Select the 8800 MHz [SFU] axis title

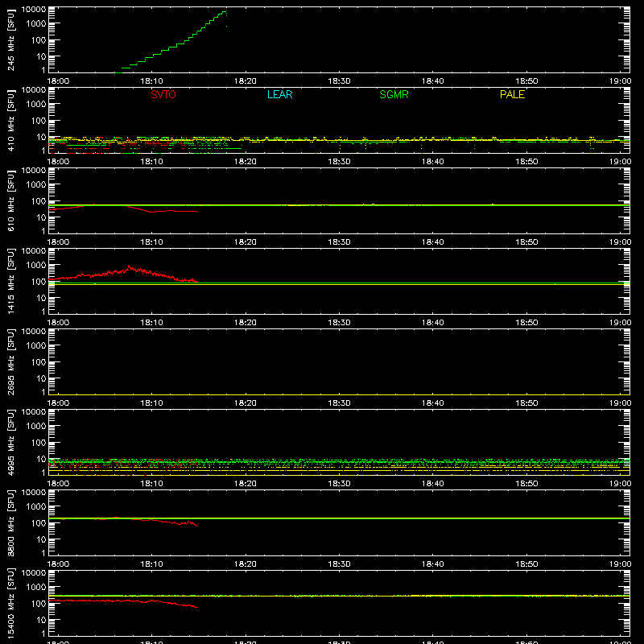point(11,523)
